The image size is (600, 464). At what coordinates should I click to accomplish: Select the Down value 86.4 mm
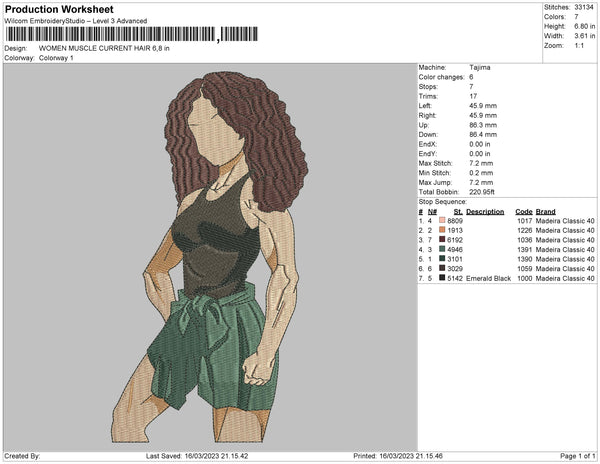click(483, 135)
